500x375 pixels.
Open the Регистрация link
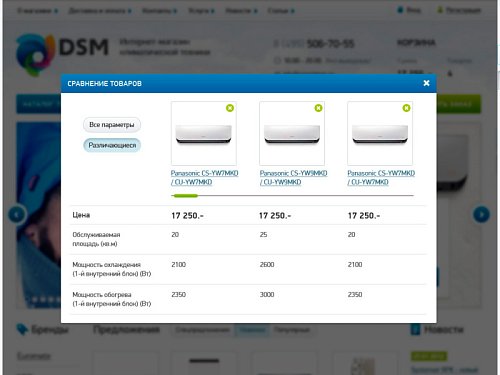[459, 10]
